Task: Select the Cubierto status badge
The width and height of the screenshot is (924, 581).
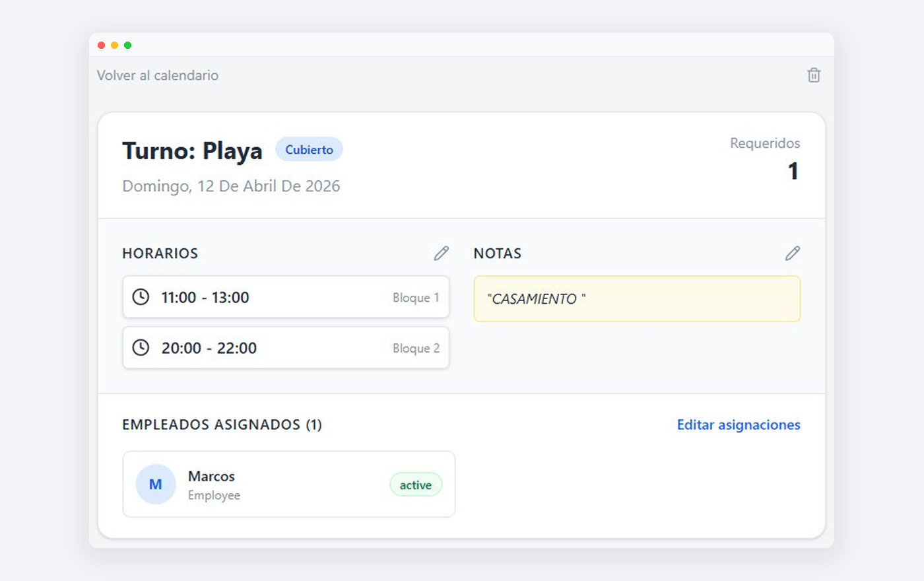Action: pos(309,149)
